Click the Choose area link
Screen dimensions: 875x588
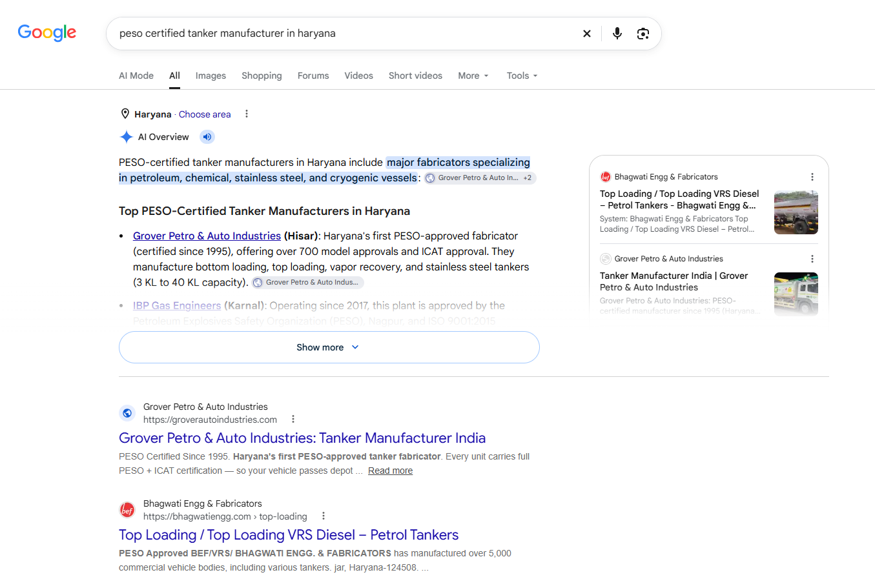point(205,114)
